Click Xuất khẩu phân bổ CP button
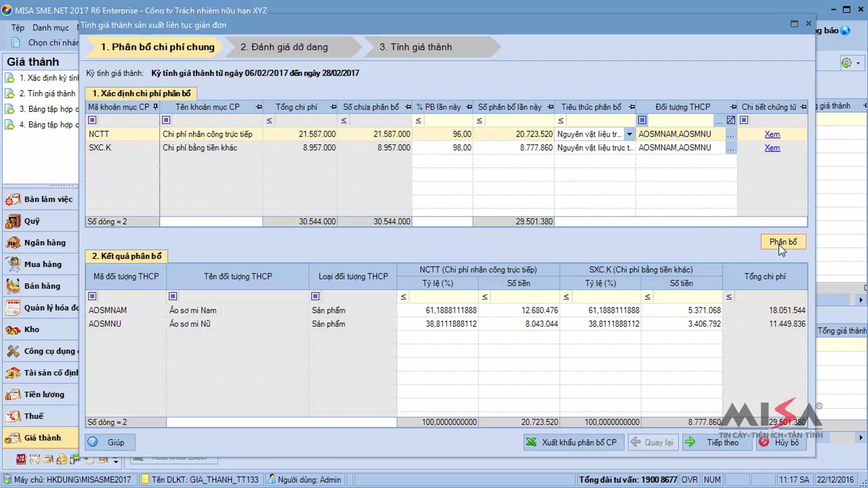The height and width of the screenshot is (488, 868). coord(574,442)
